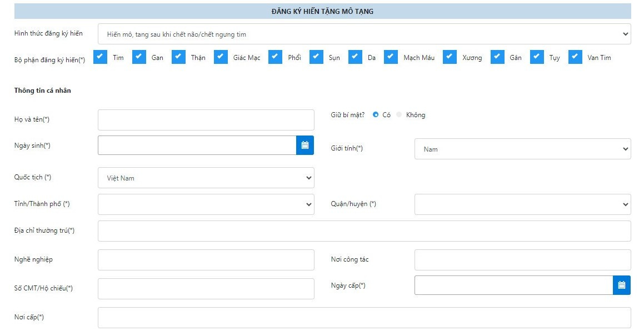Open the Hình thức đăng ký hiến dropdown
This screenshot has height=331, width=644.
365,34
